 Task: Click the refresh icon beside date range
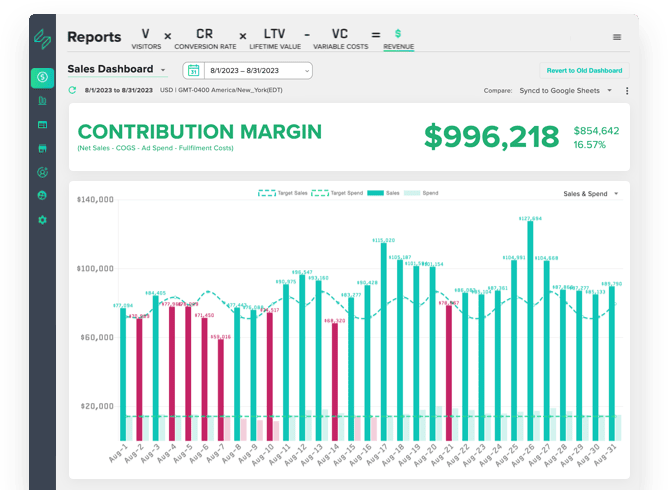72,90
